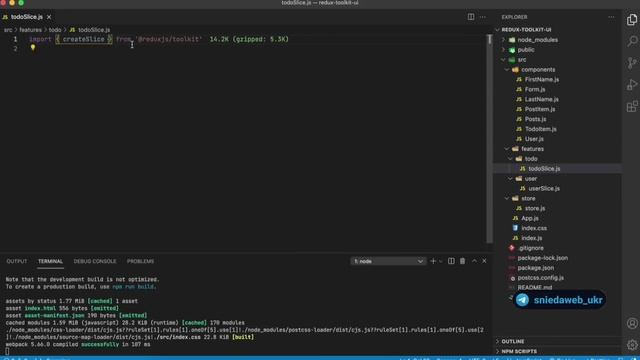Switch to the PROBLEMS tab
Viewport: 640px width, 360px height.
point(140,261)
